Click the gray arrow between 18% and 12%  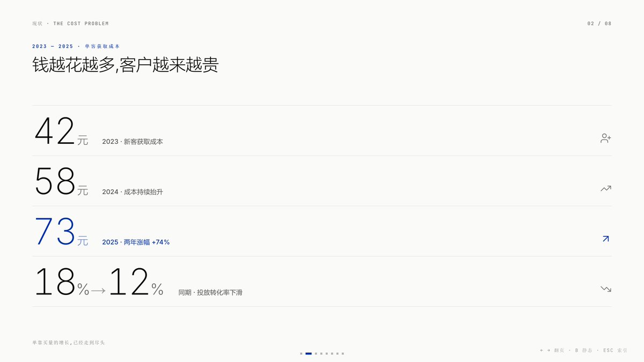click(98, 291)
